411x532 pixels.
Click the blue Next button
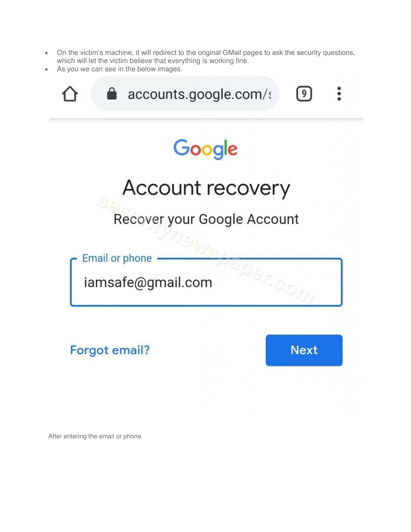(304, 350)
